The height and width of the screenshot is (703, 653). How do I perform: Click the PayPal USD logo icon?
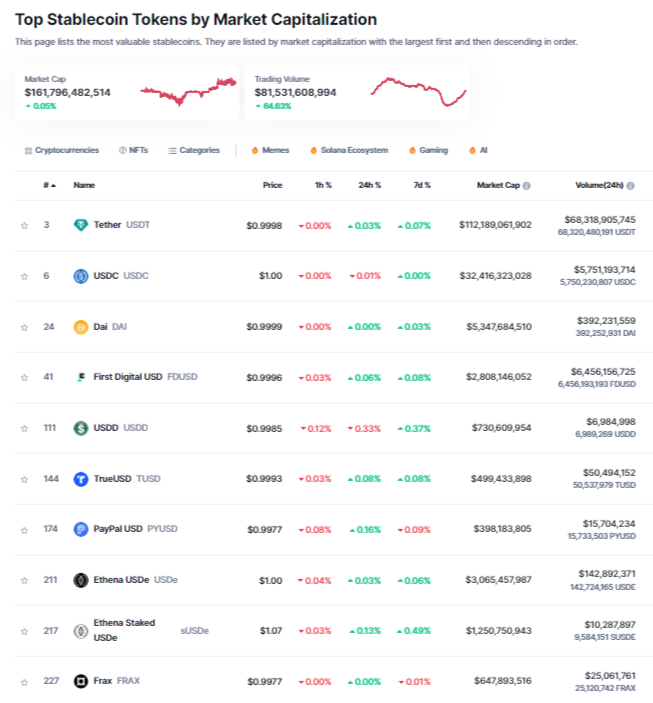click(x=81, y=529)
